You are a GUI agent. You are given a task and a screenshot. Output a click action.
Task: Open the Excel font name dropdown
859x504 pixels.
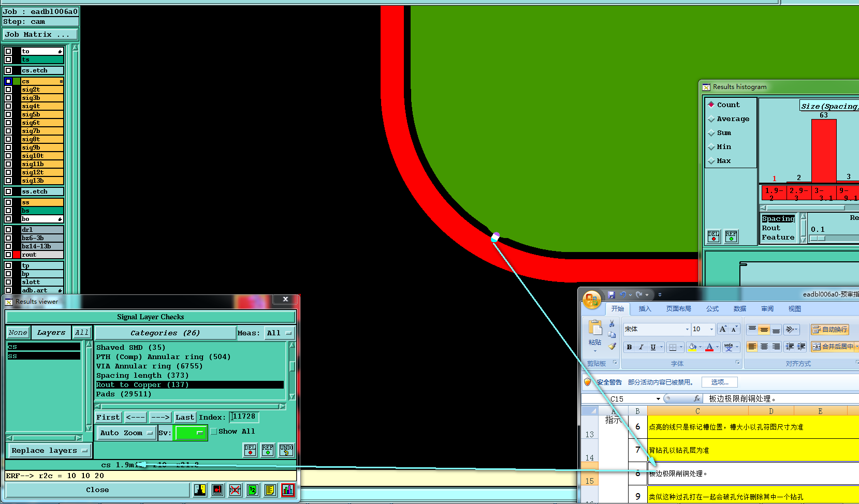point(687,329)
